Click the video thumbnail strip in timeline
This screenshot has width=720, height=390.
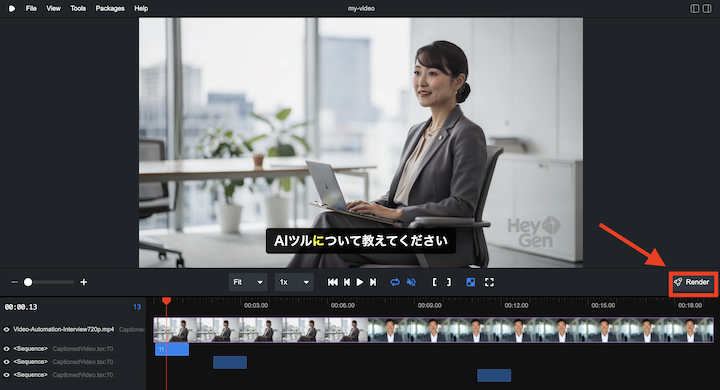coord(433,330)
